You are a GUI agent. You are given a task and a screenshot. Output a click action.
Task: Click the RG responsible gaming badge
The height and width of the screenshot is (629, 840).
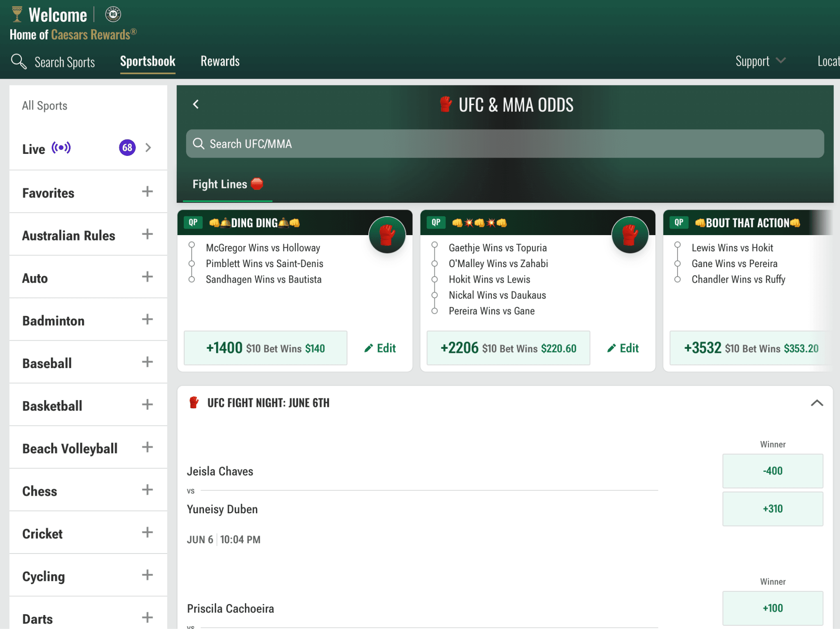click(x=113, y=14)
